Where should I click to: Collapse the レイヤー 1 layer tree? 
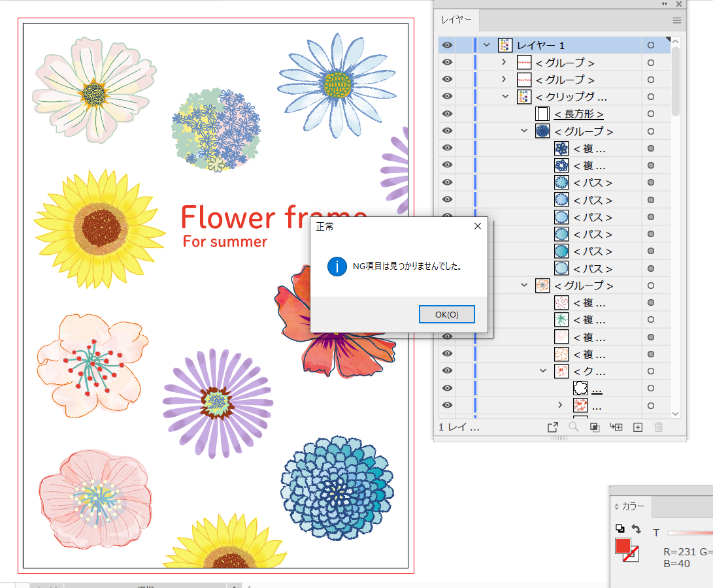pos(486,45)
